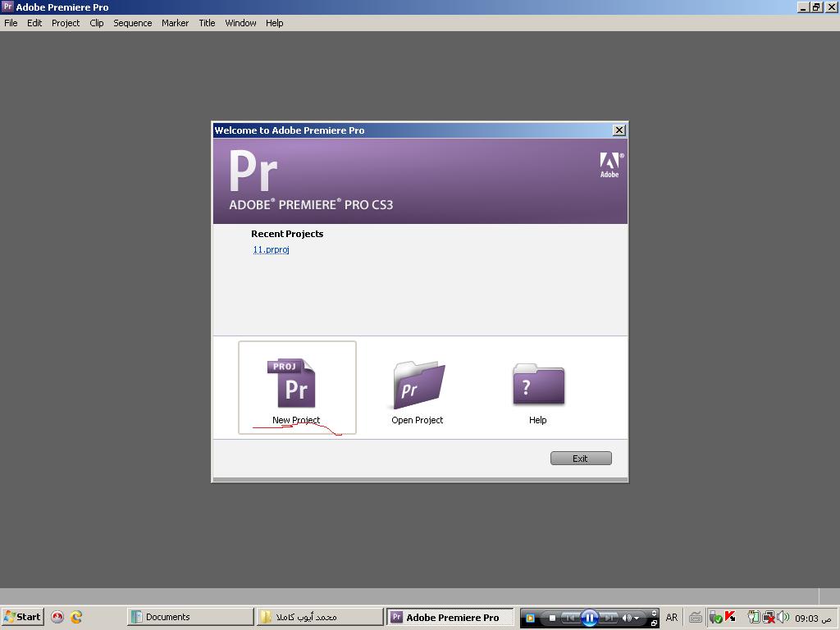Open the Title menu
840x630 pixels.
(x=207, y=23)
